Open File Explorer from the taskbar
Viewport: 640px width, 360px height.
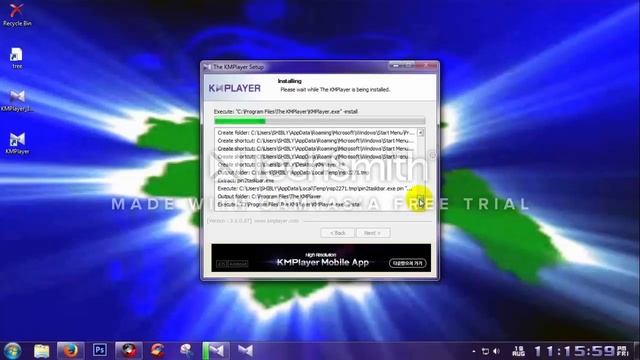42,351
